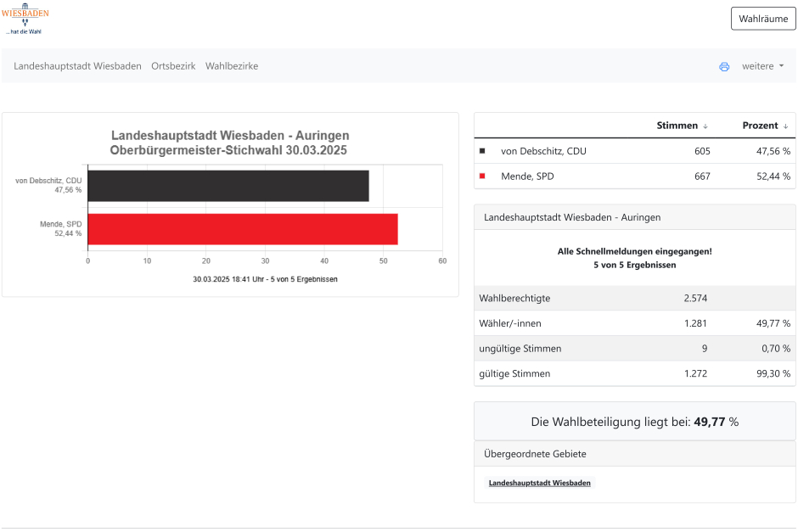Click the red Mende bar in the chart
This screenshot has width=798, height=532.
(242, 229)
